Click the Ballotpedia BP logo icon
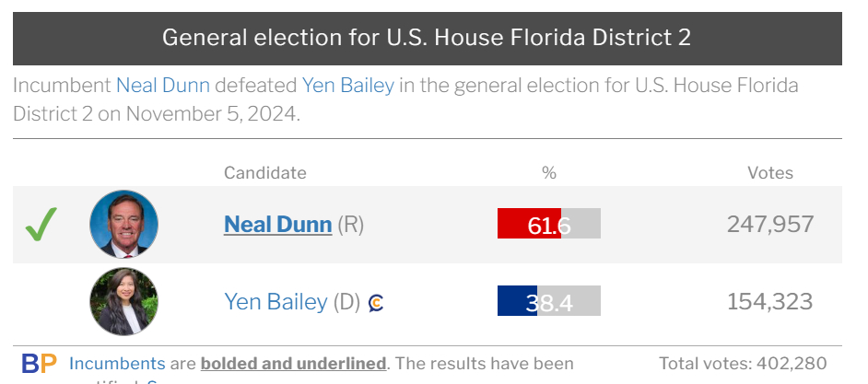The height and width of the screenshot is (384, 868). (39, 364)
